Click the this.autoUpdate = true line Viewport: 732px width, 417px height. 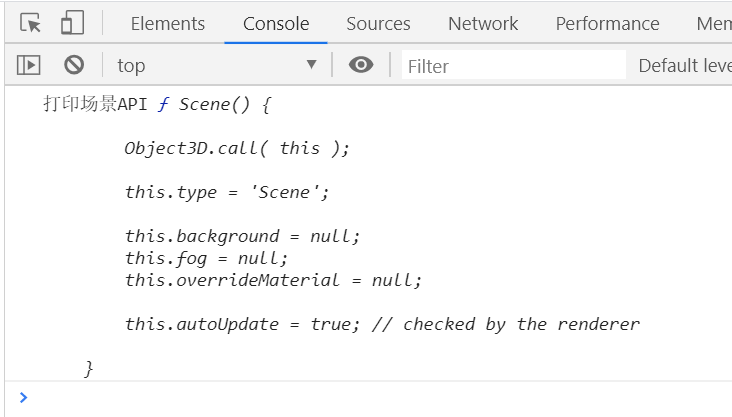pos(381,324)
